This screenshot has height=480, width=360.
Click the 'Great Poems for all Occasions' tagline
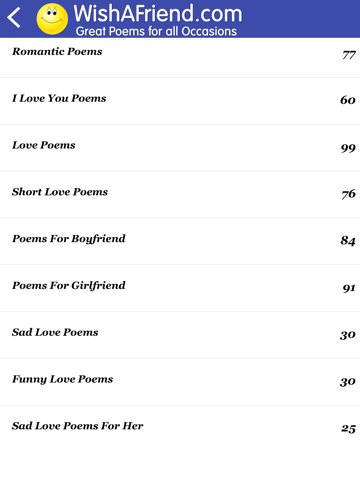pyautogui.click(x=156, y=31)
